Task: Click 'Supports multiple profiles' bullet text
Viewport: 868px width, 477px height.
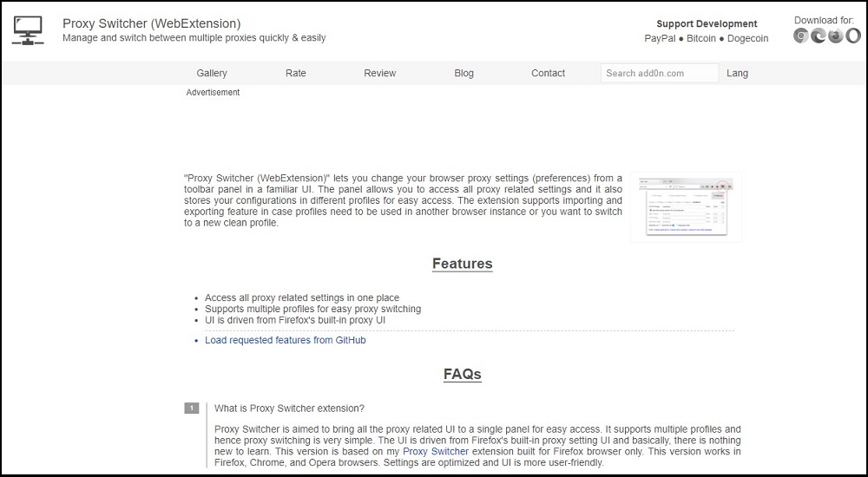Action: tap(312, 309)
